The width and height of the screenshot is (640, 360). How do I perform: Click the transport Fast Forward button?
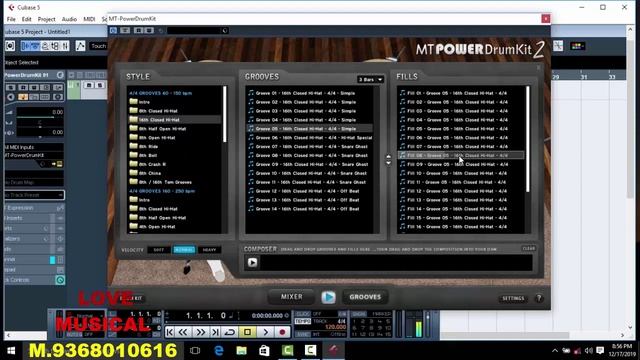pyautogui.click(x=200, y=332)
